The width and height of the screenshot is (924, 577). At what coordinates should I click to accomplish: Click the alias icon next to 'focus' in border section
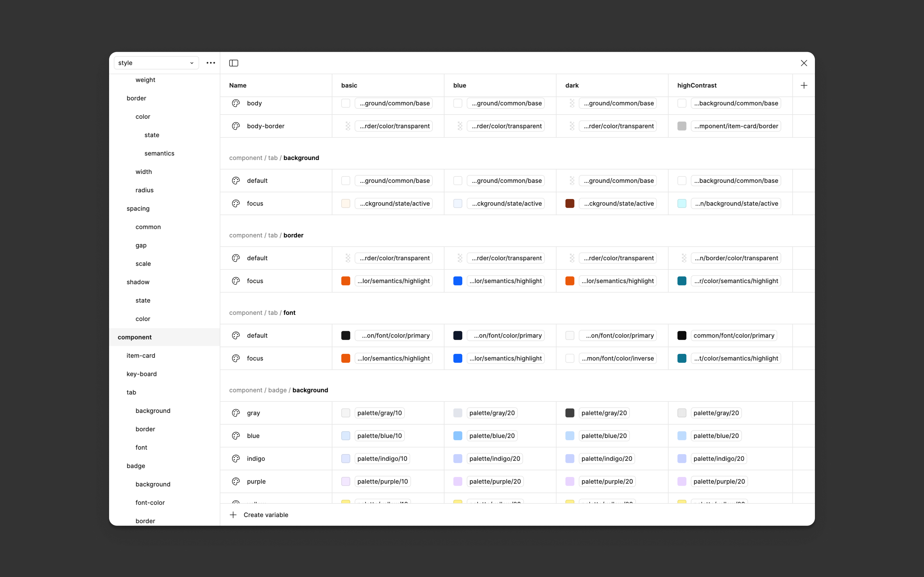(x=235, y=281)
